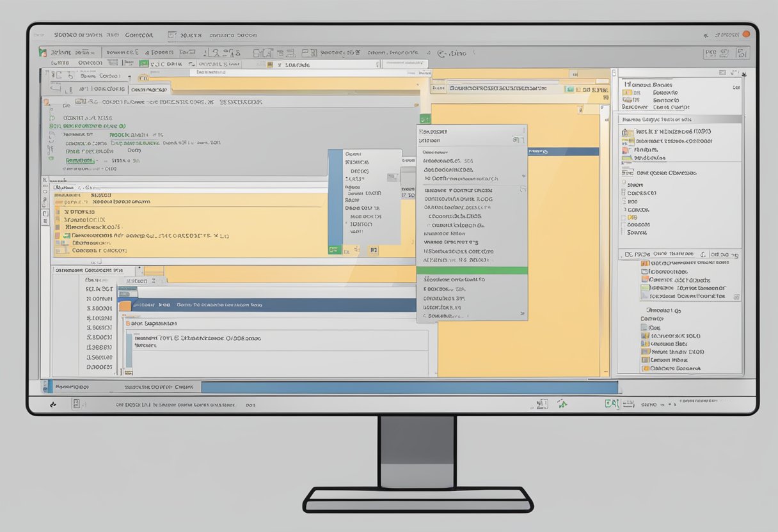Select the green highlighted context menu entry
Viewport: 778px width, 532px height.
(x=472, y=270)
